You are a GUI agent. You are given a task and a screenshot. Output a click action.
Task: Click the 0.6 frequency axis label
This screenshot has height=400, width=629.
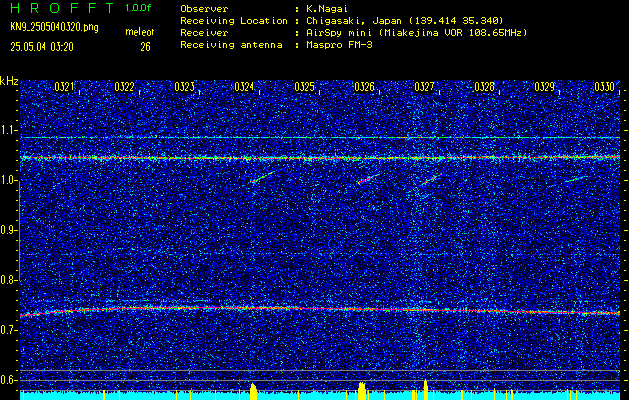click(8, 380)
